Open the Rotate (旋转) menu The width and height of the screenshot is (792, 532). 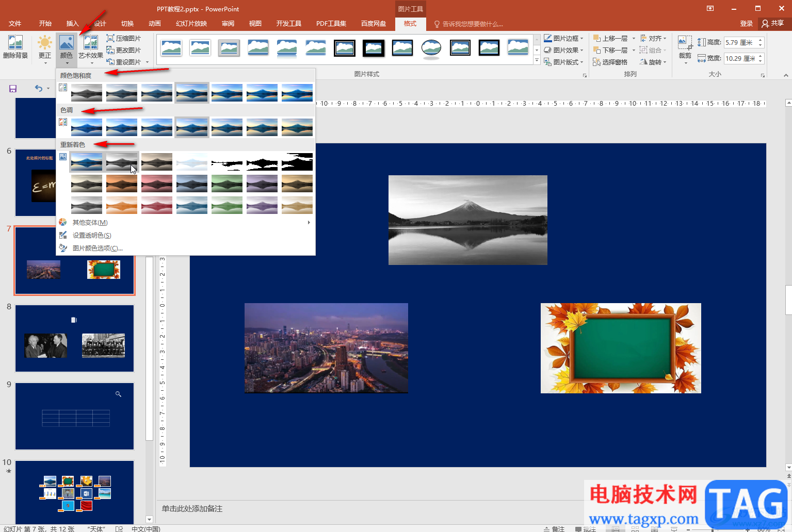click(653, 62)
